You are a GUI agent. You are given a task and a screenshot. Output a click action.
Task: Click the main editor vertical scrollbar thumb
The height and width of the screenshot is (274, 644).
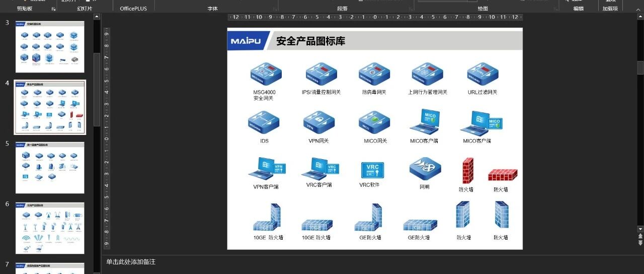(x=640, y=67)
